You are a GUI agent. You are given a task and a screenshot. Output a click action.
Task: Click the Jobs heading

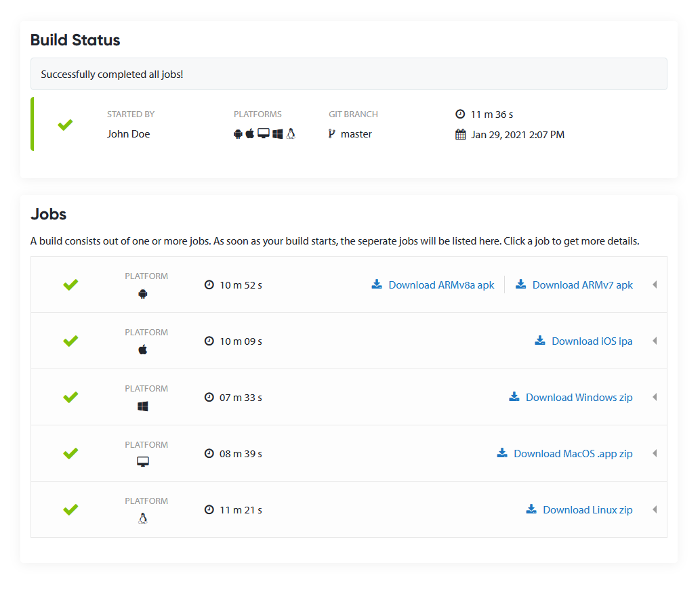49,214
